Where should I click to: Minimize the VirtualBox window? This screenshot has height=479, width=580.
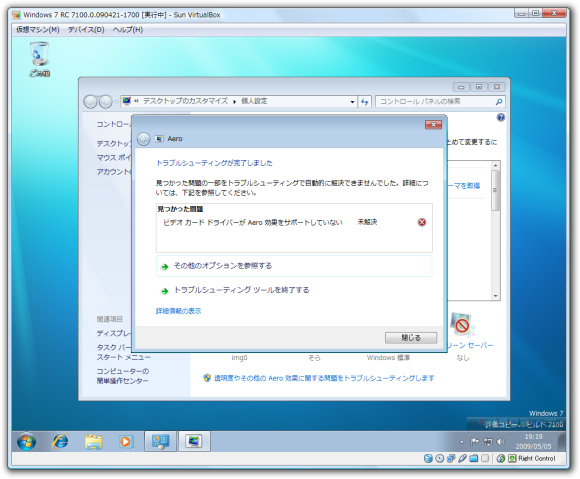tap(522, 13)
